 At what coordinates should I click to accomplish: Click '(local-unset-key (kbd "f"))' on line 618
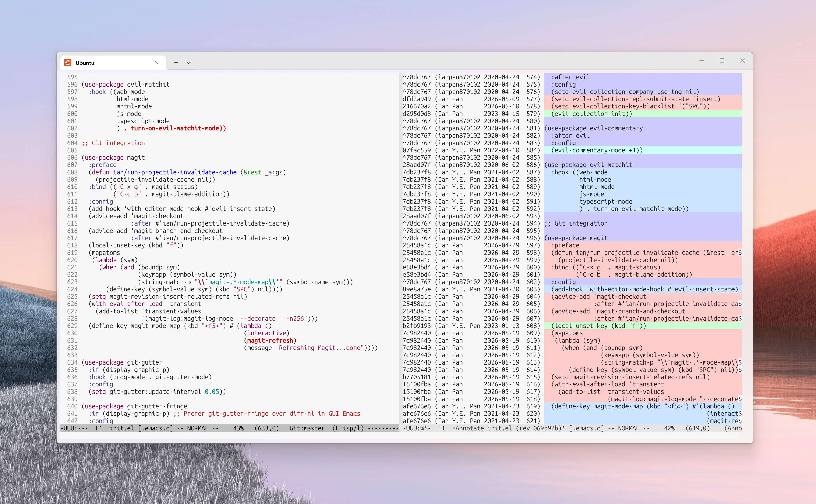[136, 246]
